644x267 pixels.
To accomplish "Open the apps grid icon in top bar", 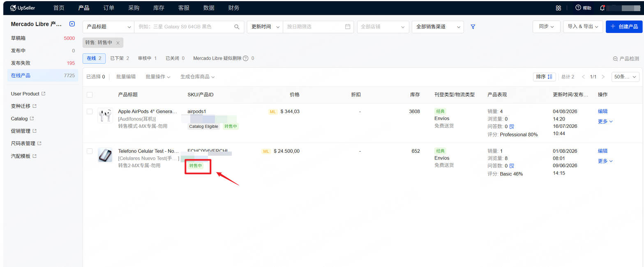I will (x=558, y=8).
